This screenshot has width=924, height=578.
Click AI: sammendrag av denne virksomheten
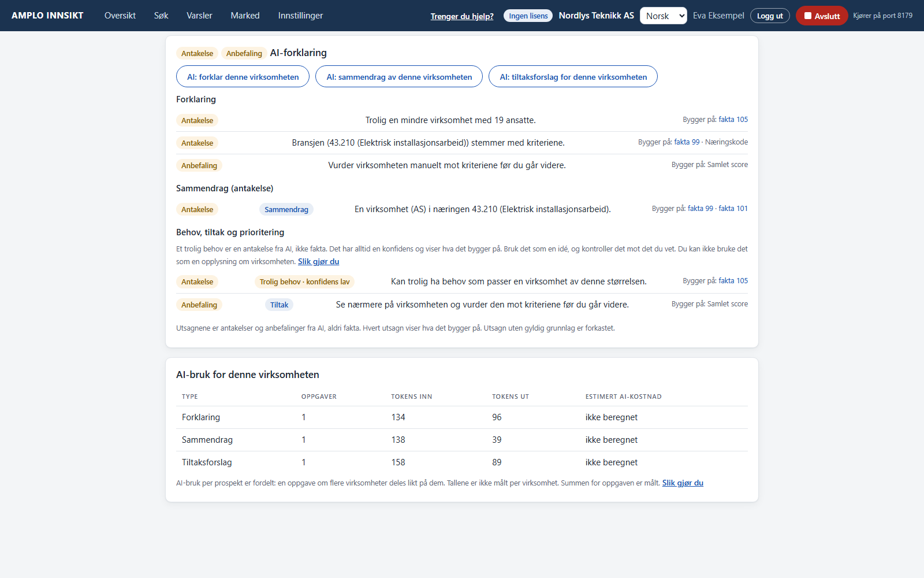click(399, 76)
